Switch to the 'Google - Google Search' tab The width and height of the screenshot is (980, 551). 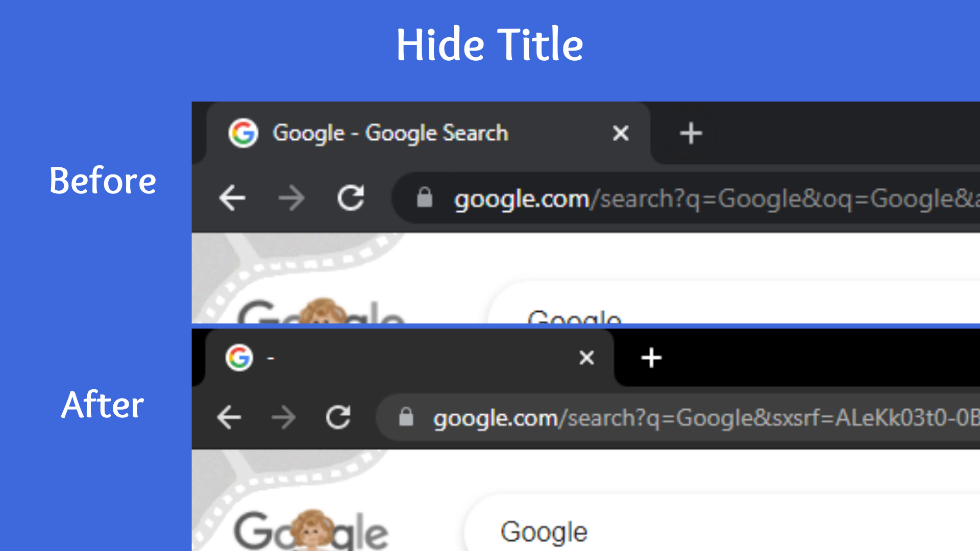(x=390, y=133)
